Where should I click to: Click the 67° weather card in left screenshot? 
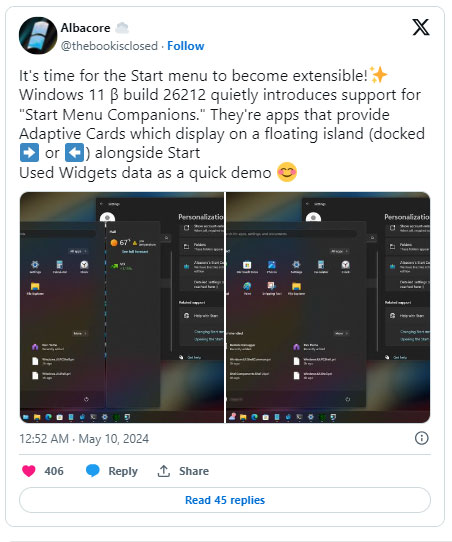tap(133, 243)
